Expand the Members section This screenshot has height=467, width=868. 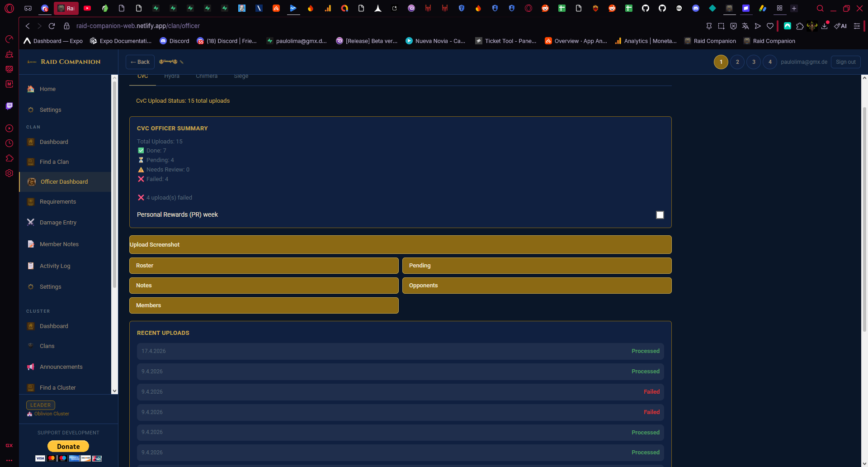point(264,305)
